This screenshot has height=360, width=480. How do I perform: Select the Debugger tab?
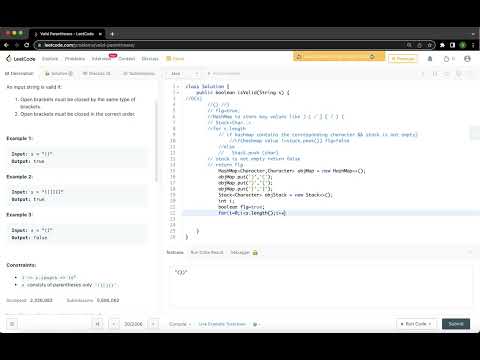240,252
